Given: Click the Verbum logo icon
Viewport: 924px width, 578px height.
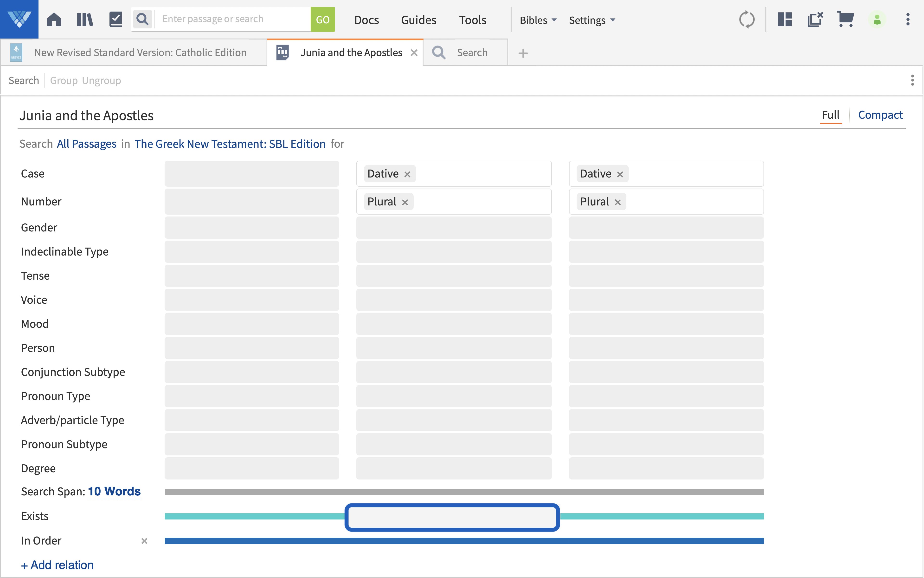Looking at the screenshot, I should click(19, 19).
